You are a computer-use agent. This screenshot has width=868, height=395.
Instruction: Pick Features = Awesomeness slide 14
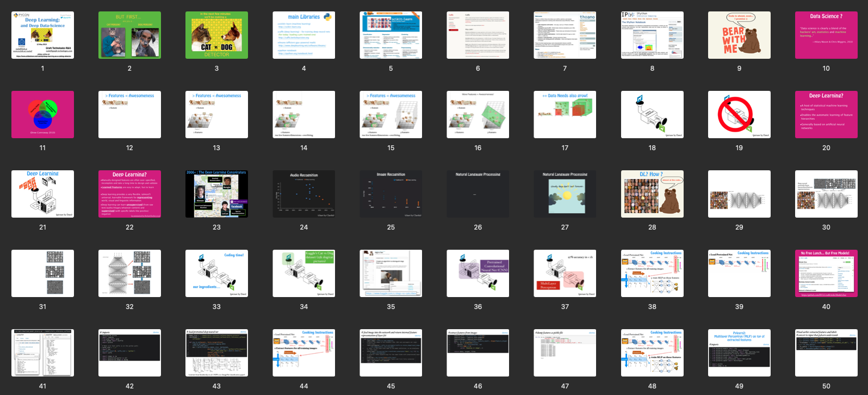[x=303, y=114]
